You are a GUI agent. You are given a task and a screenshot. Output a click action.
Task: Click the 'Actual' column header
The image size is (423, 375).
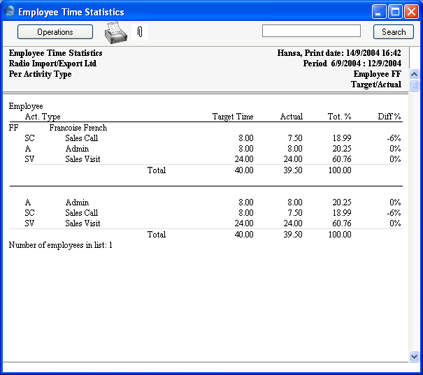click(x=291, y=117)
